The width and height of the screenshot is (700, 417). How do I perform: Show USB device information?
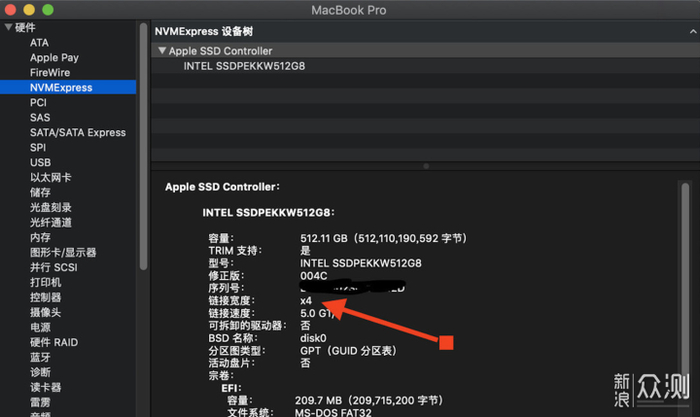40,163
